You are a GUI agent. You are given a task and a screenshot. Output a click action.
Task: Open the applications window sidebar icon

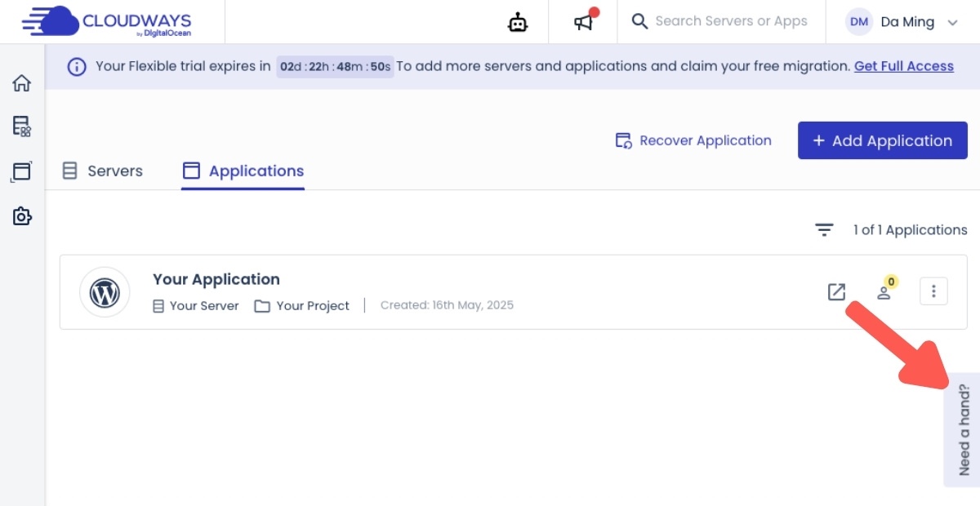point(22,171)
